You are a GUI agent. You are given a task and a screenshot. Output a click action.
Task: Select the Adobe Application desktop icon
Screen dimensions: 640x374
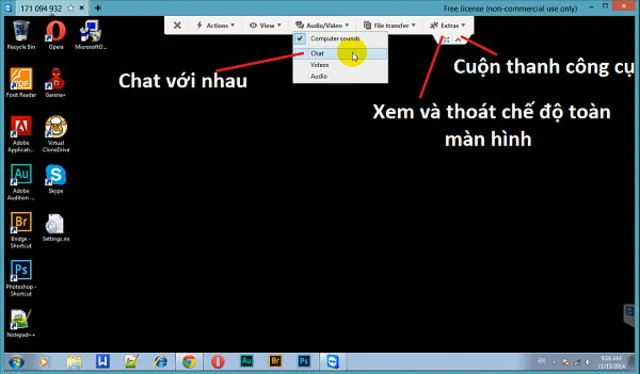click(21, 134)
